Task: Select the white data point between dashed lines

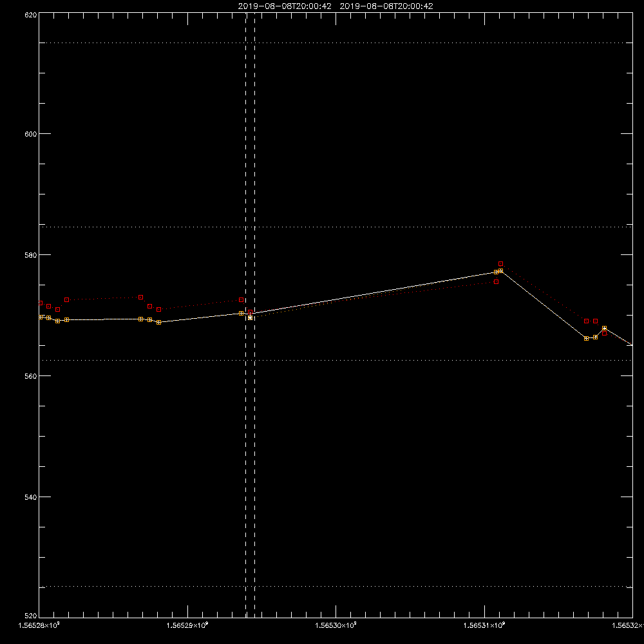Action: (250, 318)
